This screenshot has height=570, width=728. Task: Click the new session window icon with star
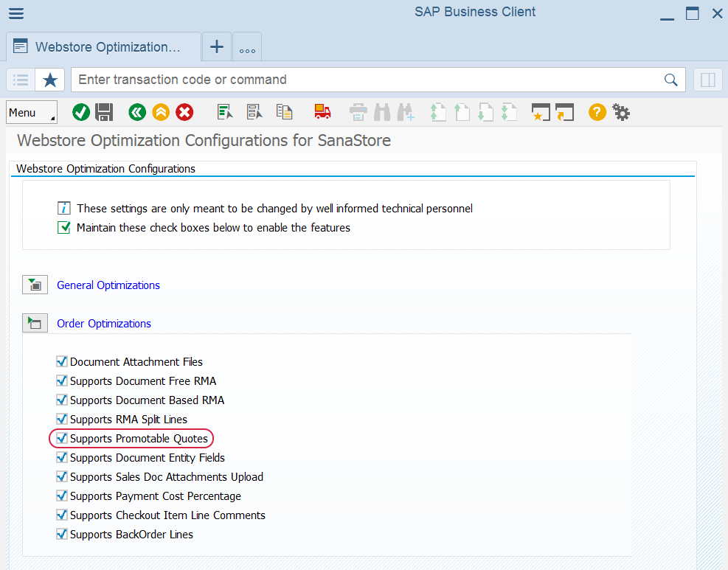pyautogui.click(x=541, y=112)
